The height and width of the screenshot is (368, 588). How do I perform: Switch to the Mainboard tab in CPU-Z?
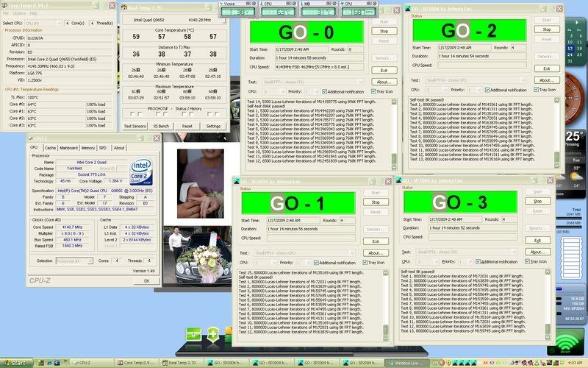tap(68, 148)
